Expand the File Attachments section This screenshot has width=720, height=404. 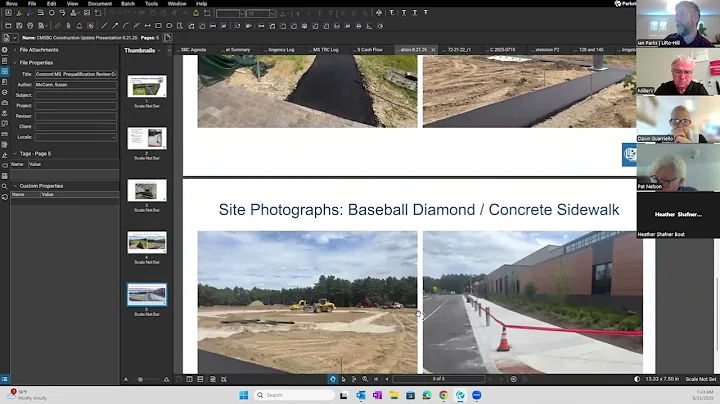point(15,50)
